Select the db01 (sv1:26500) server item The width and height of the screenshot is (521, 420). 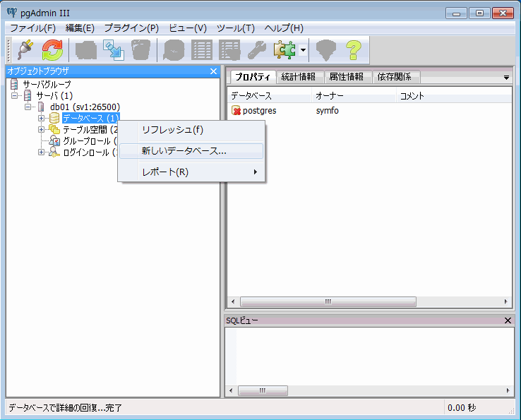coord(85,107)
